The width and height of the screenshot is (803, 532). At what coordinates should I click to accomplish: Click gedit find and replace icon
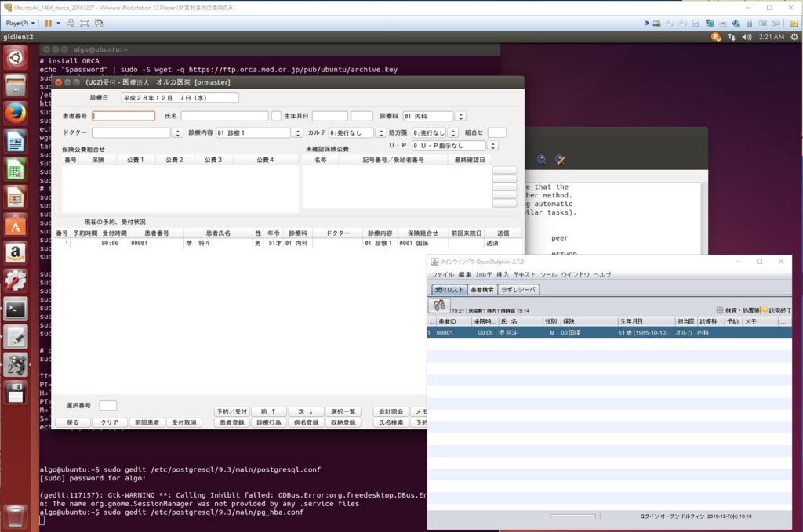click(x=560, y=160)
